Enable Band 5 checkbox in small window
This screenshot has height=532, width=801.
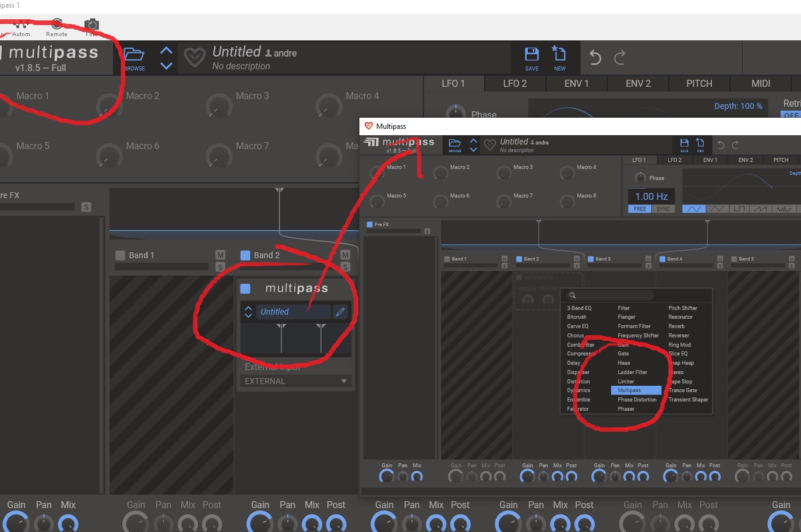[x=734, y=259]
